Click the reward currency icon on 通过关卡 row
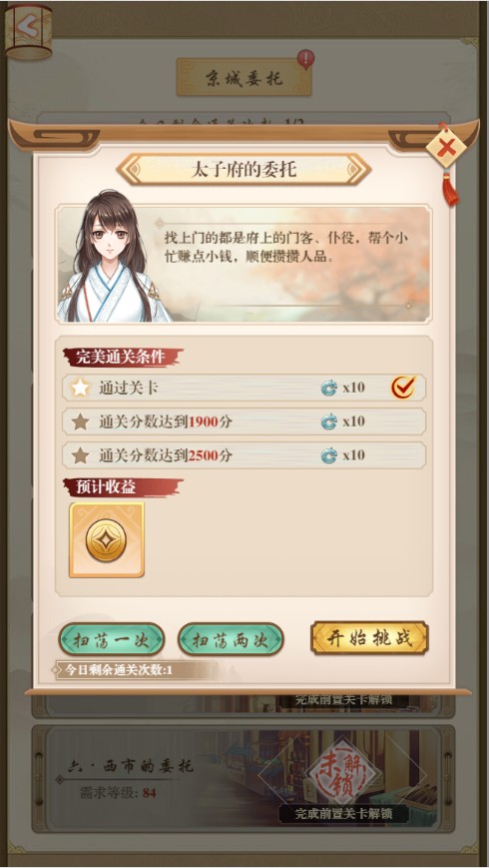Screen dimensions: 489x868 click(329, 389)
